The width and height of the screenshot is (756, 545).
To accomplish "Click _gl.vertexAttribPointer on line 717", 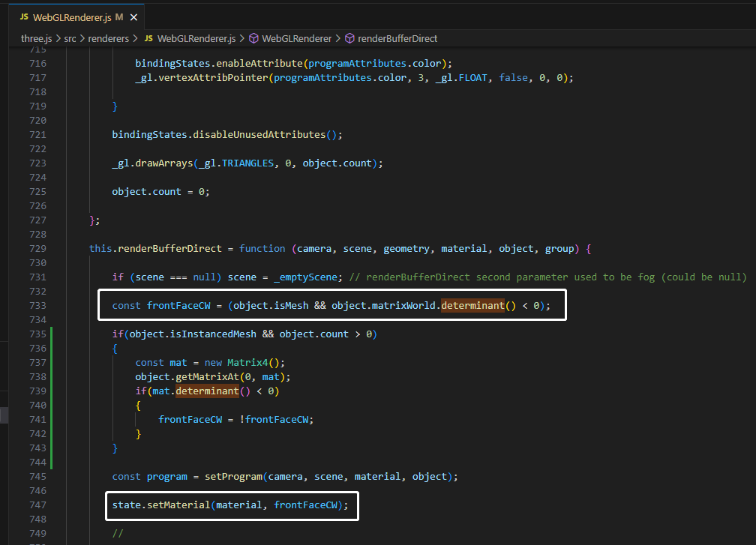I will click(202, 77).
